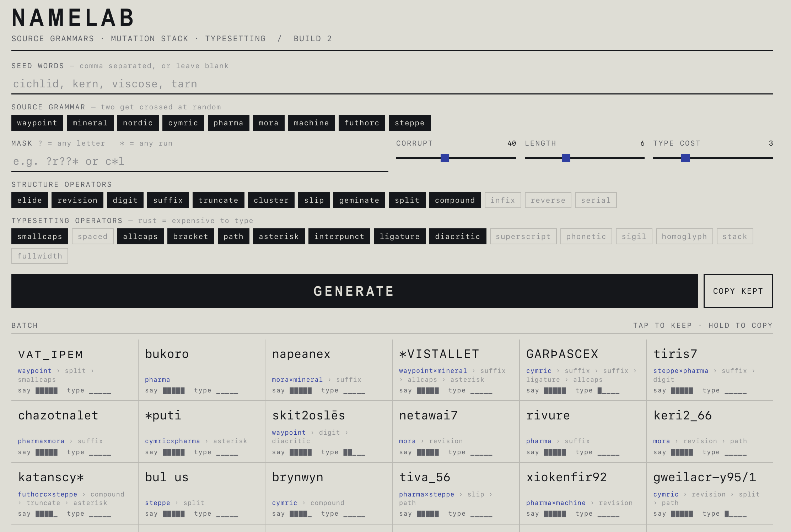Click the Copy Kept button

click(x=738, y=291)
